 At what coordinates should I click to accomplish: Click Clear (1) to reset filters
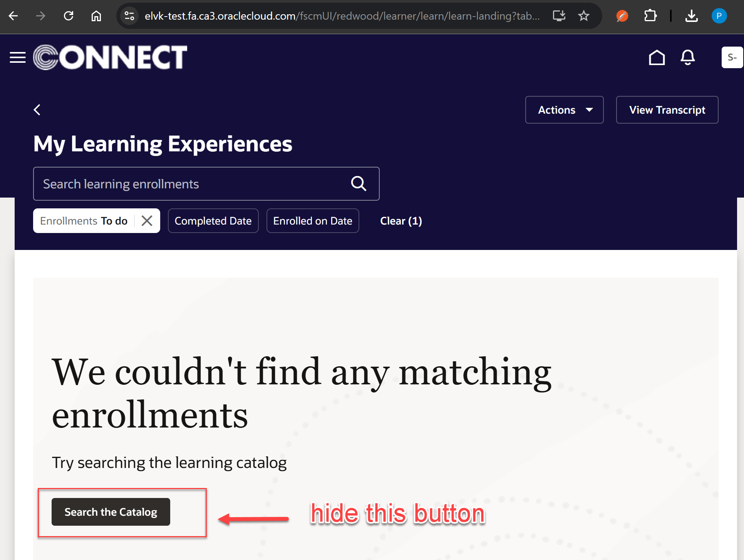[401, 220]
